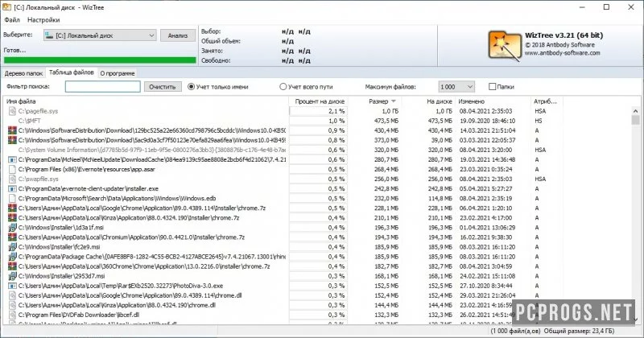
Task: Click the WizTree app icon in title bar
Action: tap(6, 7)
